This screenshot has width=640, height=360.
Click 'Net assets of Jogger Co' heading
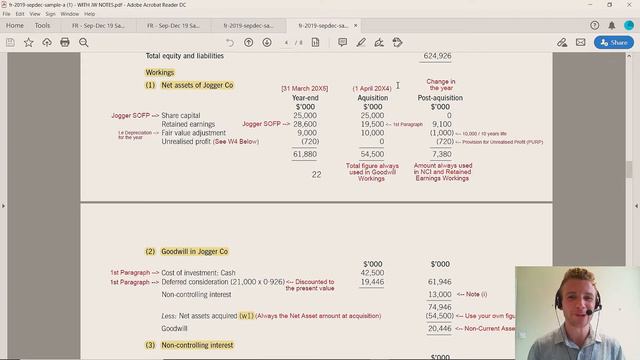[x=197, y=85]
